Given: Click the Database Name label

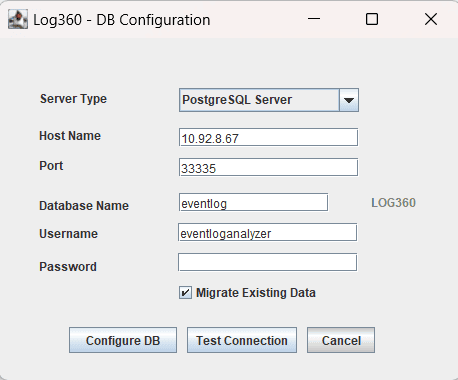Looking at the screenshot, I should [x=84, y=206].
